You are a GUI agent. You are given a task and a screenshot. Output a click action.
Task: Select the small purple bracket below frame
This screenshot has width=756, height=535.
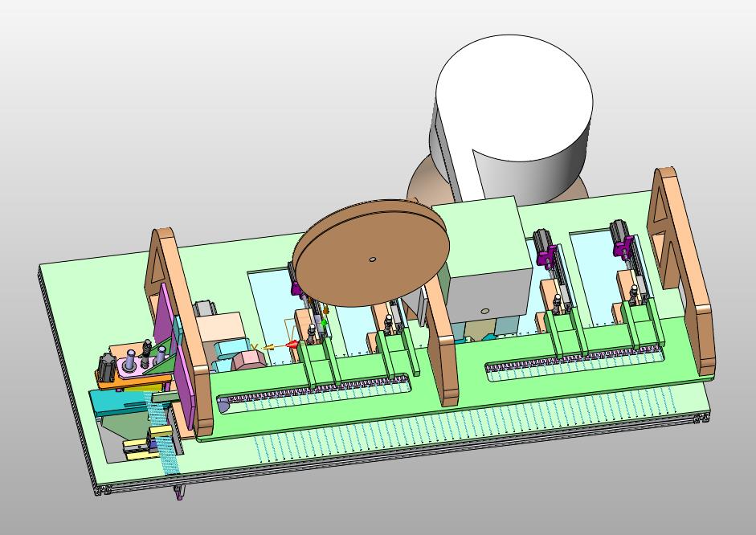[x=179, y=492]
